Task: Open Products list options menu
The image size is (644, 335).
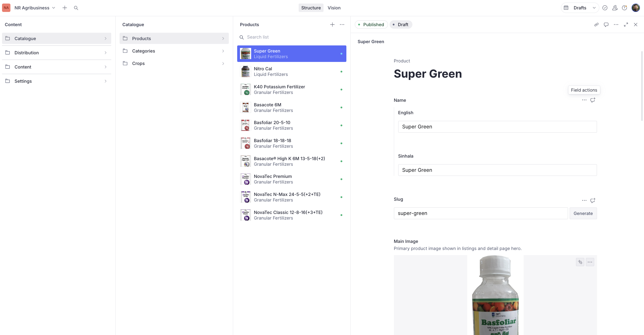Action: pos(342,25)
